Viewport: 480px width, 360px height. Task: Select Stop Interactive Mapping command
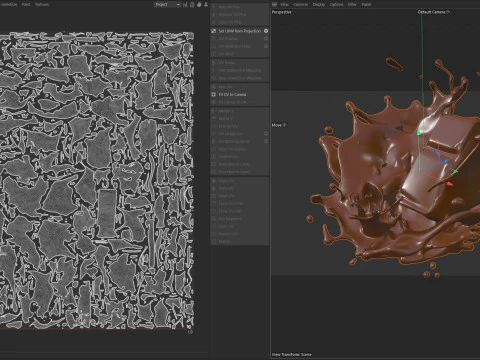click(240, 78)
